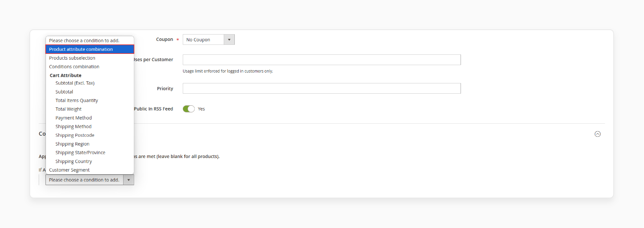Click the Priority input field
644x228 pixels.
(x=321, y=88)
